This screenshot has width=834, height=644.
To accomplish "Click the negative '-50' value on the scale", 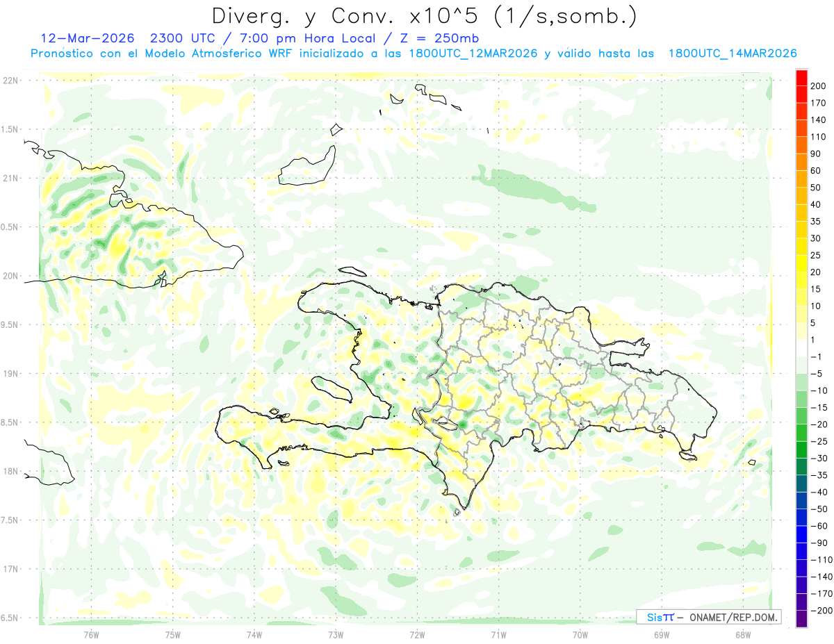I will pos(819,509).
